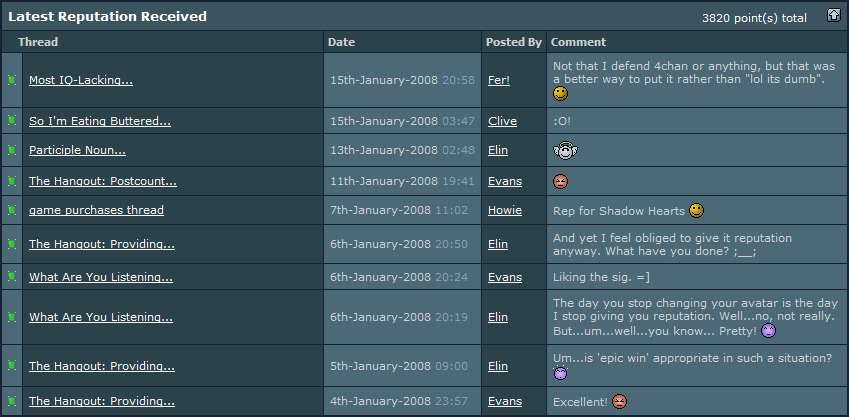This screenshot has height=417, width=849.
Task: View Clive's user profile
Action: (x=502, y=121)
